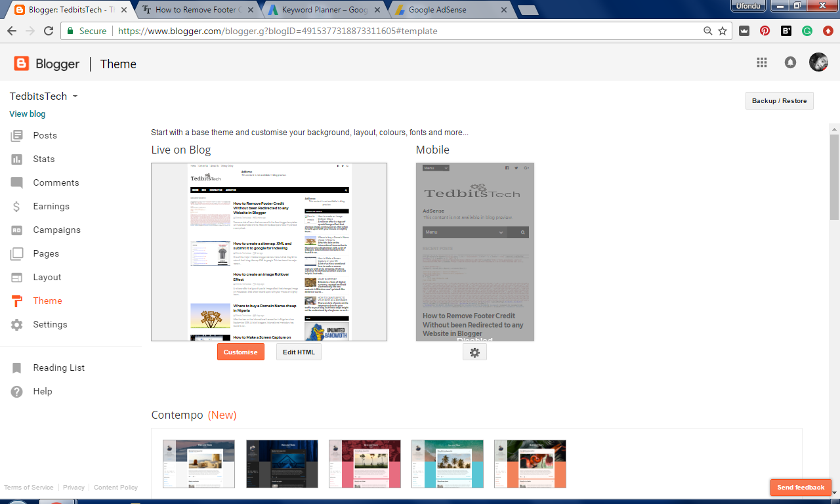Select the pink Contempo theme thumbnail
The image size is (840, 504).
[x=365, y=464]
